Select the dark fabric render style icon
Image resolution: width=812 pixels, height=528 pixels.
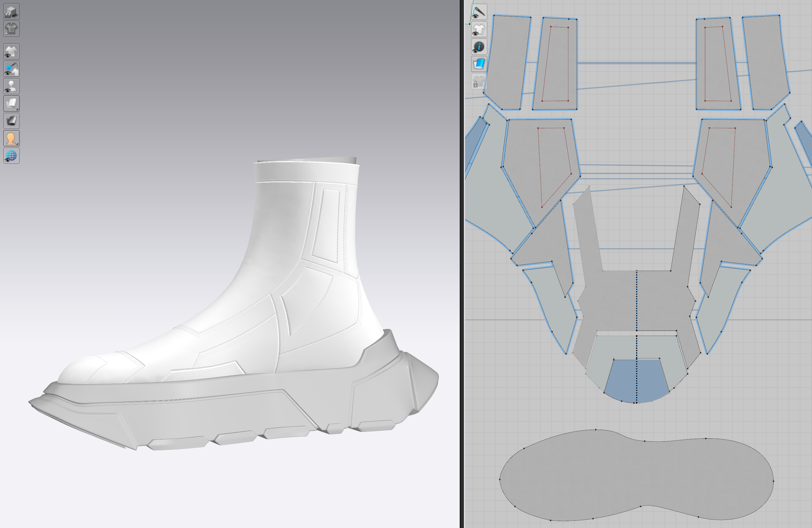coord(11,121)
